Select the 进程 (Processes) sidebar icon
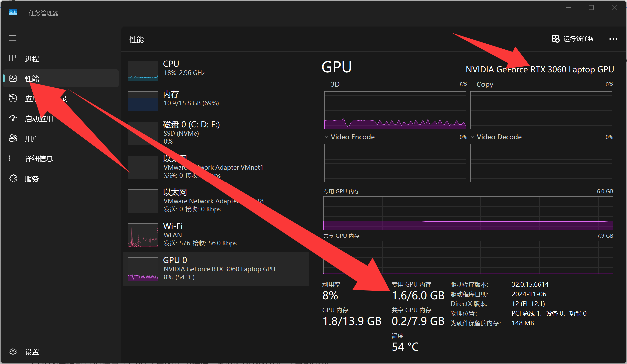Image resolution: width=627 pixels, height=364 pixels. [13, 58]
